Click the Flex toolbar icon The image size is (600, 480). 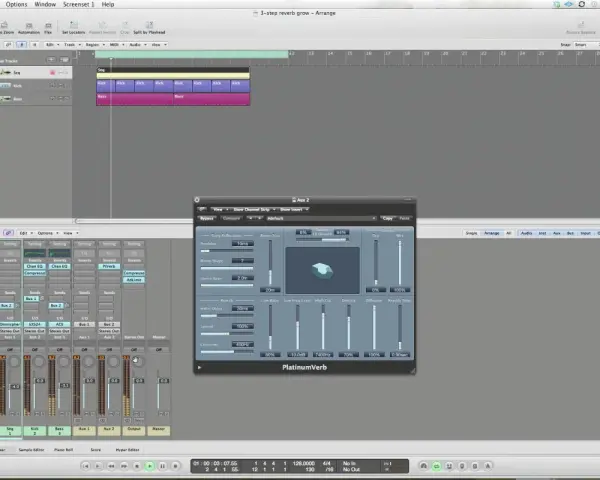[48, 26]
